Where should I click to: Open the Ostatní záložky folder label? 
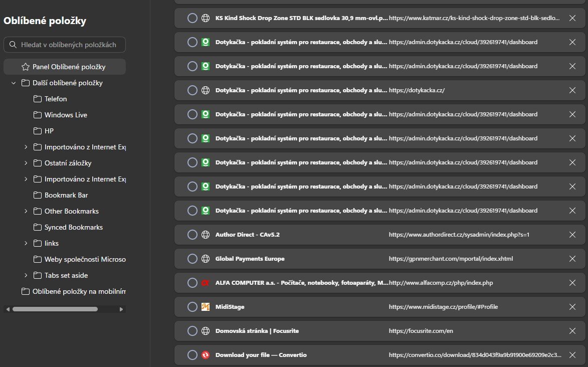68,163
